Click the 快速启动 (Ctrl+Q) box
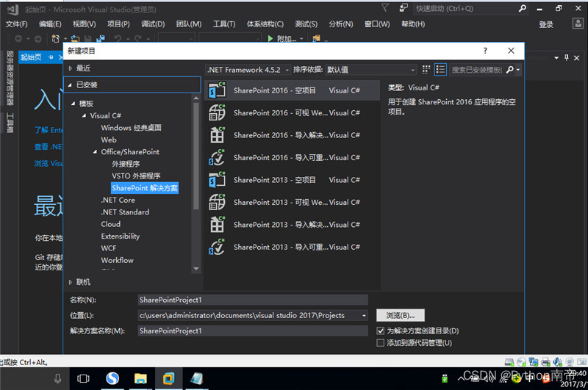 [466, 8]
